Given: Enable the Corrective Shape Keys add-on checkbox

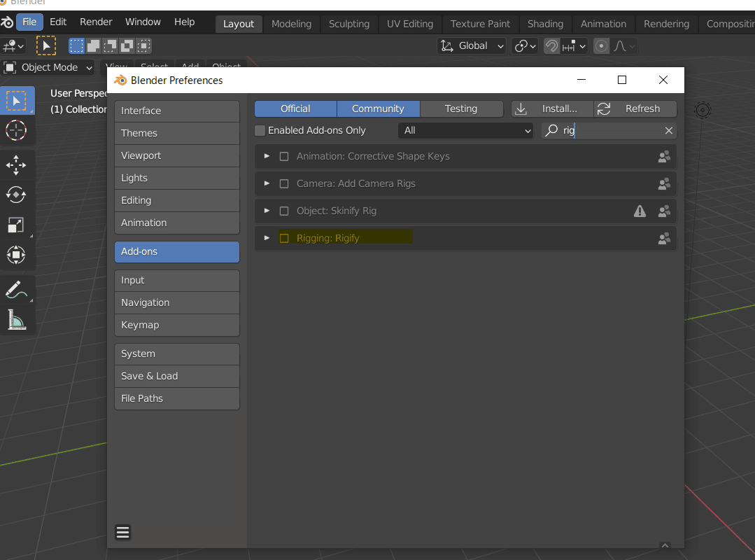Looking at the screenshot, I should 284,157.
